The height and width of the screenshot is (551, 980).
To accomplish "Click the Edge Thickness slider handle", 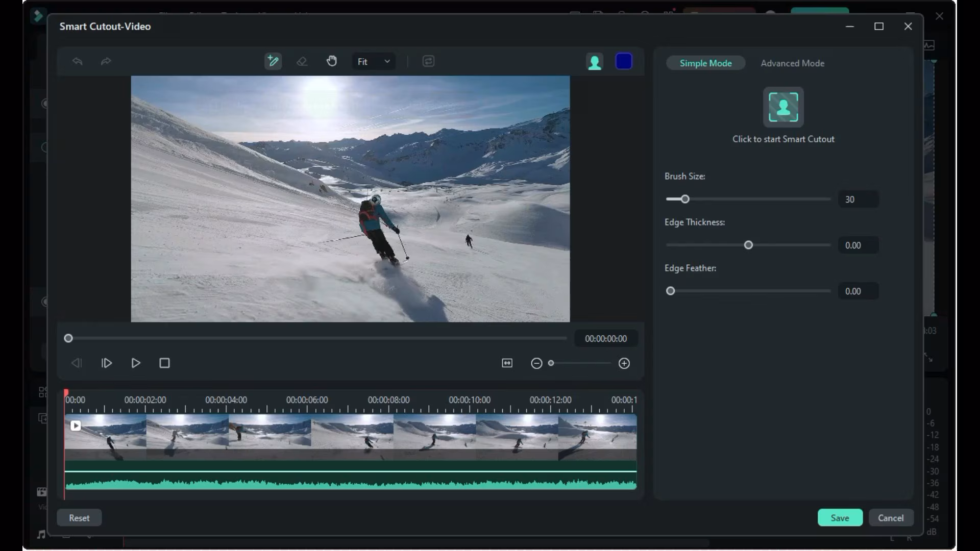I will pyautogui.click(x=748, y=245).
